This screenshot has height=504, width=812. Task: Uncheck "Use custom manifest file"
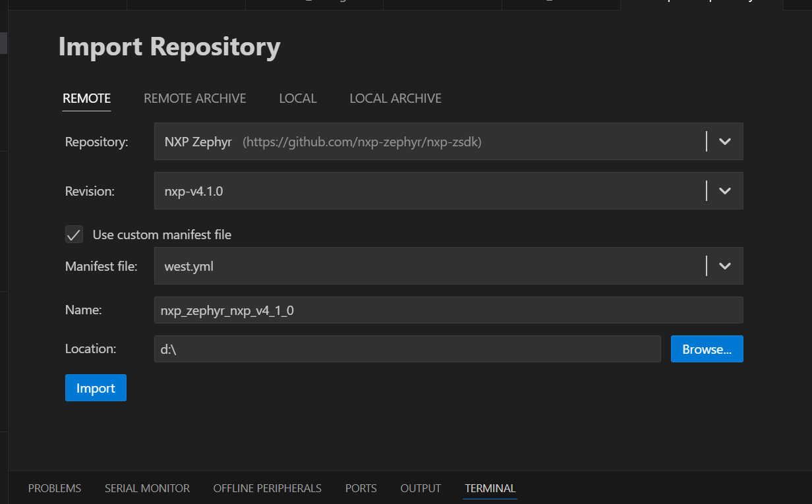click(x=74, y=235)
